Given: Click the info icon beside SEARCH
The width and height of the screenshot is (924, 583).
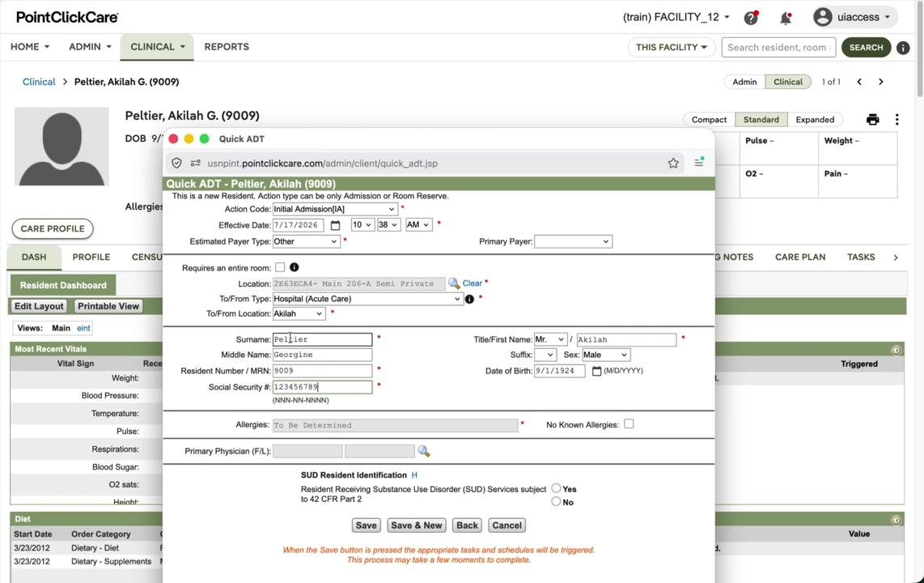Looking at the screenshot, I should pyautogui.click(x=903, y=48).
